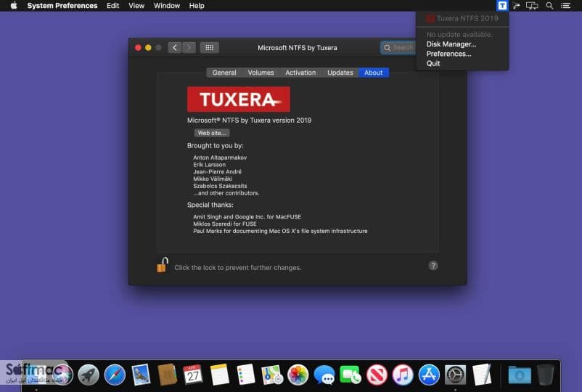Select the About tab

click(x=374, y=73)
